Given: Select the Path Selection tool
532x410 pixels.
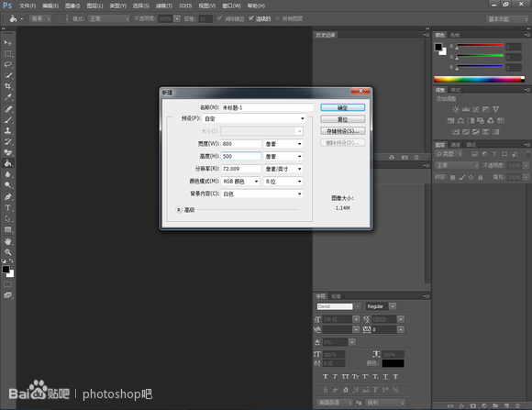Looking at the screenshot, I should click(x=8, y=218).
